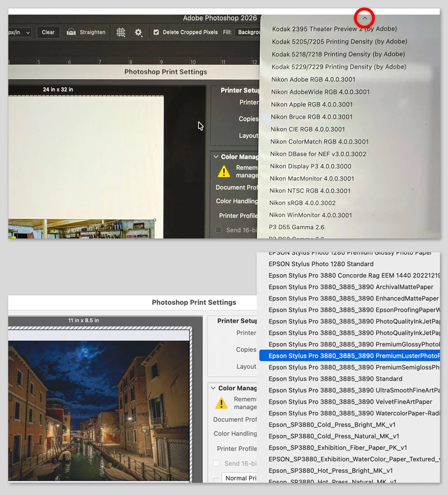
Task: Open the crop settings gear menu
Action: pos(138,32)
